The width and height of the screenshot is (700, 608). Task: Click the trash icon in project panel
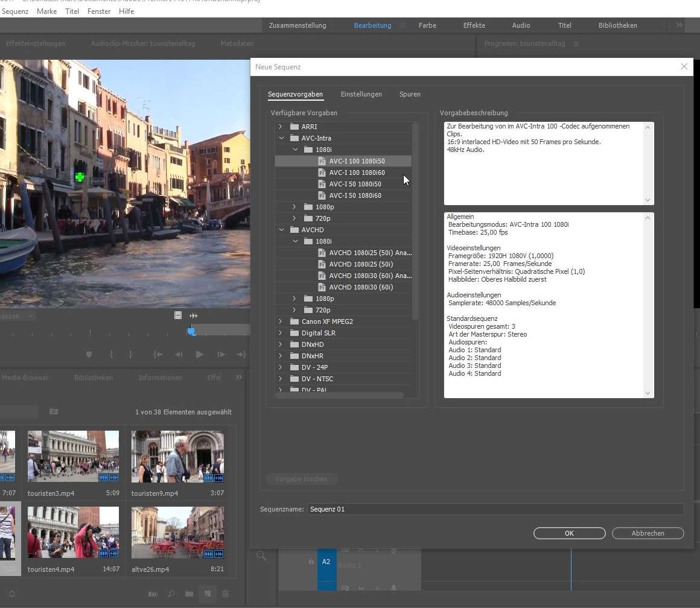pos(226,594)
